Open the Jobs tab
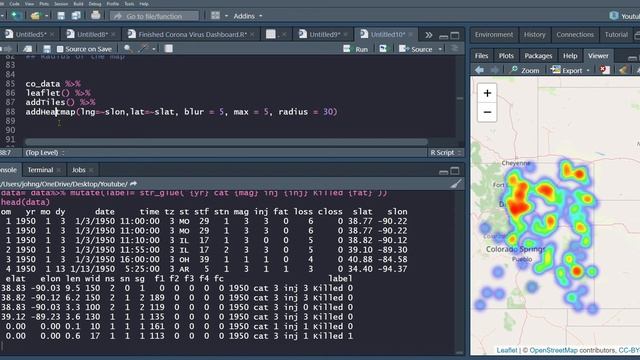Image resolution: width=640 pixels, height=360 pixels. (x=78, y=170)
